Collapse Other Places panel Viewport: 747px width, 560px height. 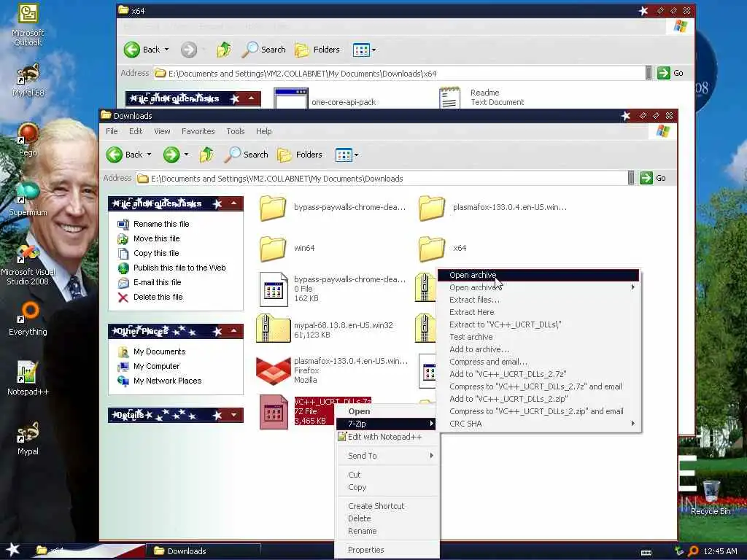pyautogui.click(x=234, y=330)
